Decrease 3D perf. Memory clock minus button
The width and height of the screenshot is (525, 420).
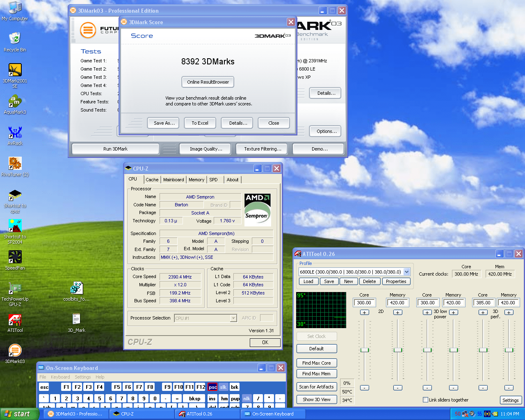point(509,388)
